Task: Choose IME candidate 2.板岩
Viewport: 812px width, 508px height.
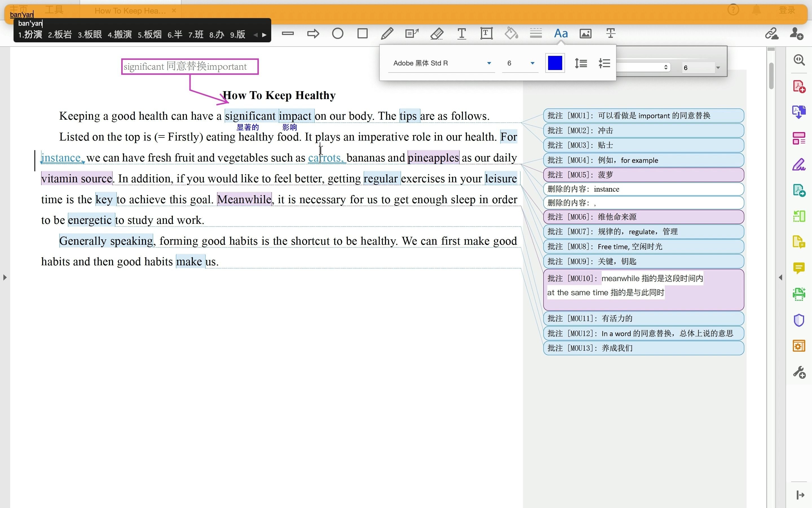Action: [60, 35]
